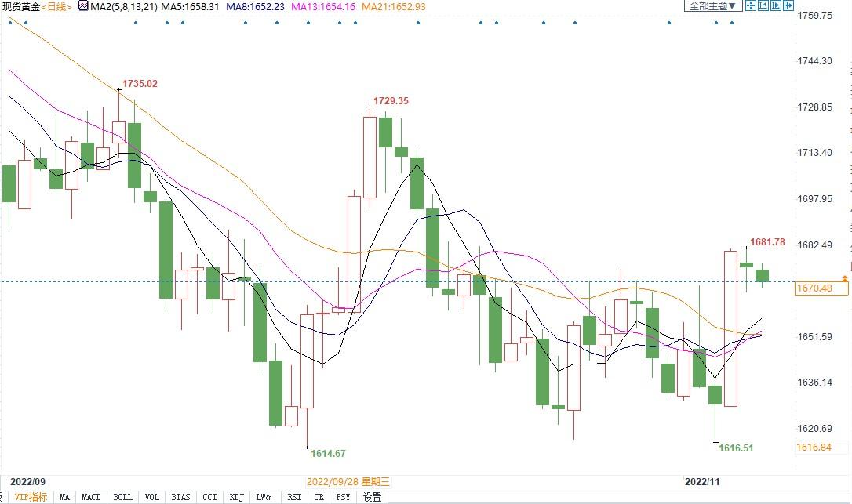Click the play-style chart toolbar icon
Image resolution: width=852 pixels, height=504 pixels.
click(776, 5)
